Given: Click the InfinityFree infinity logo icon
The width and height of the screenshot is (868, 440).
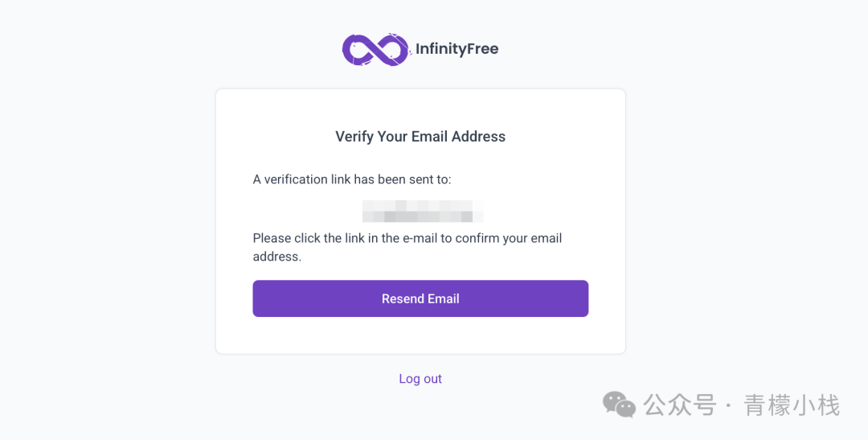Looking at the screenshot, I should [x=375, y=49].
